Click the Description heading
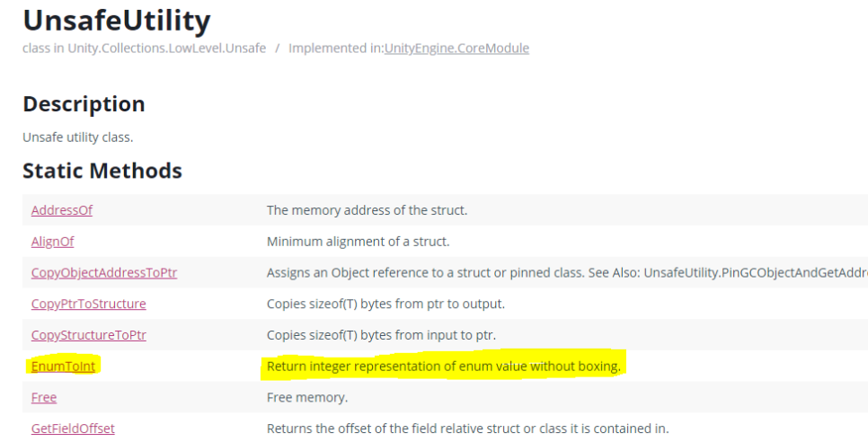868x442 pixels. (84, 104)
